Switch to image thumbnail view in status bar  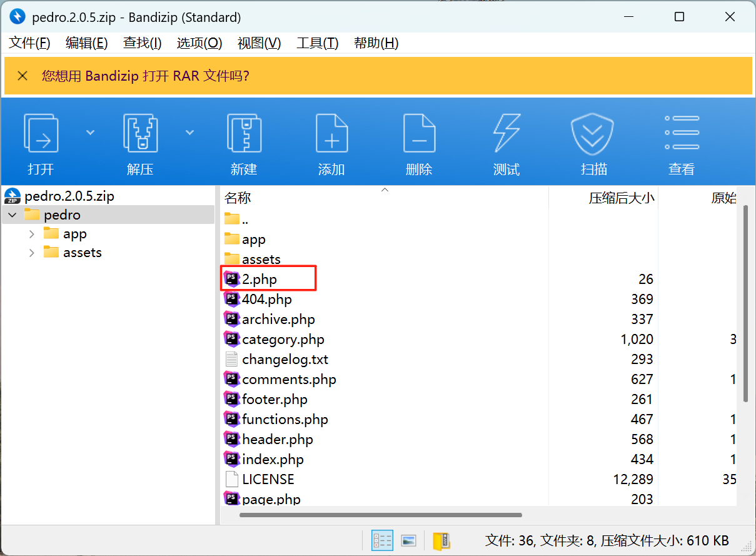click(409, 540)
